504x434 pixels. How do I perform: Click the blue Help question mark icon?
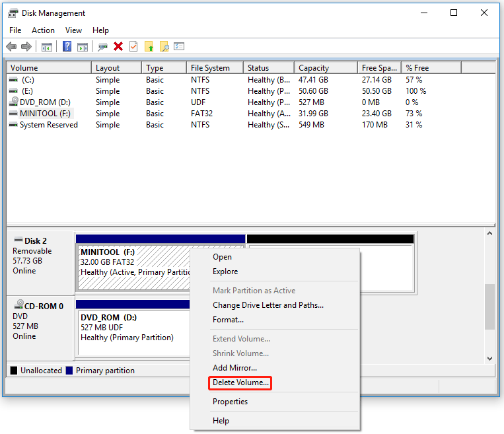pos(67,46)
